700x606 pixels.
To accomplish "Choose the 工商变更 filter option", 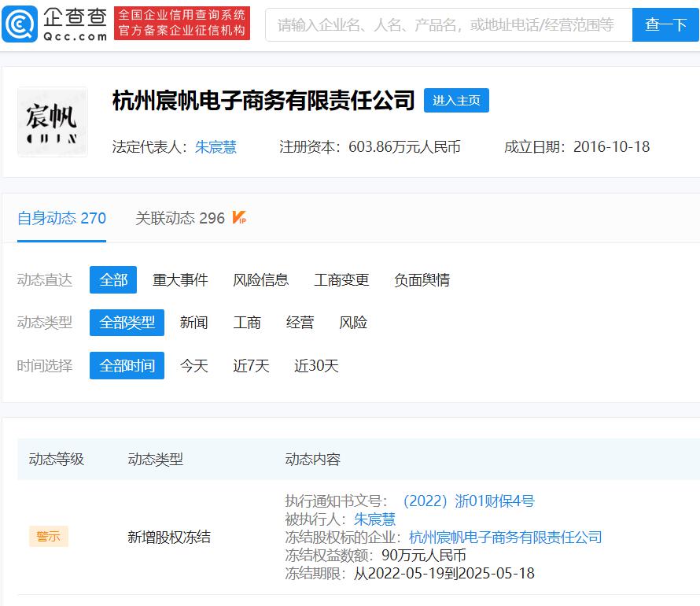I will [x=341, y=280].
